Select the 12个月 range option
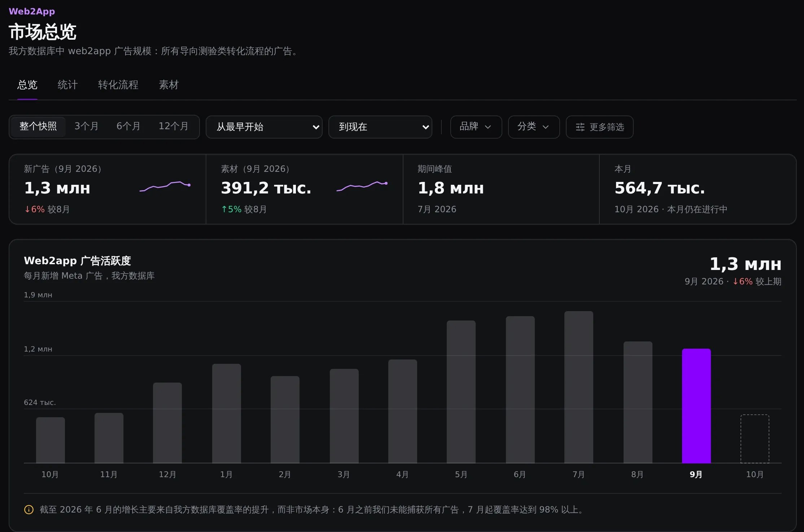 pyautogui.click(x=174, y=127)
